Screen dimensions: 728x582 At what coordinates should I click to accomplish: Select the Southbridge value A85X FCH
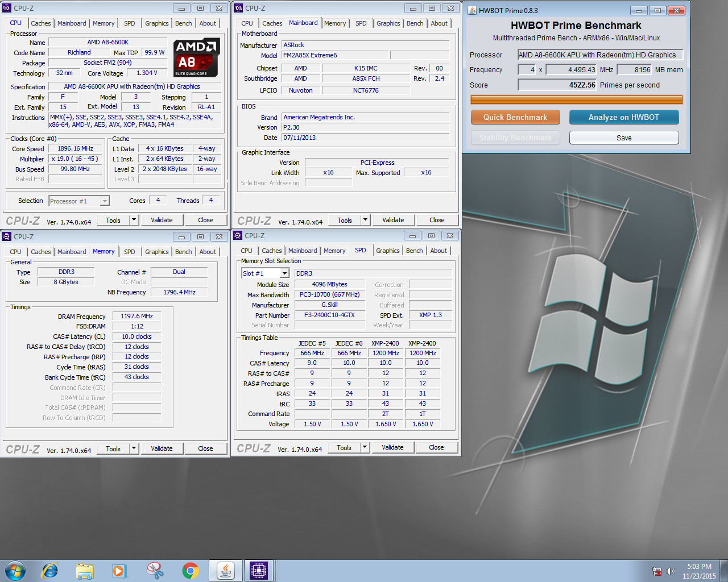pyautogui.click(x=366, y=78)
